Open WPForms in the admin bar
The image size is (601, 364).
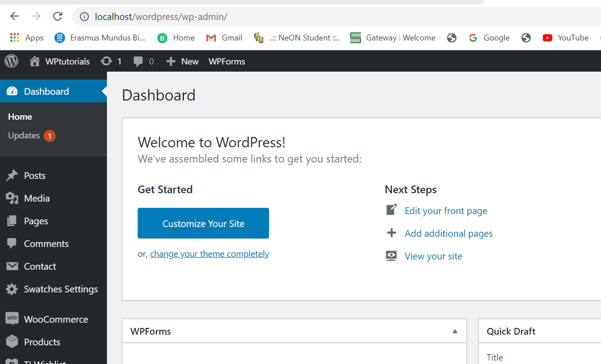227,61
